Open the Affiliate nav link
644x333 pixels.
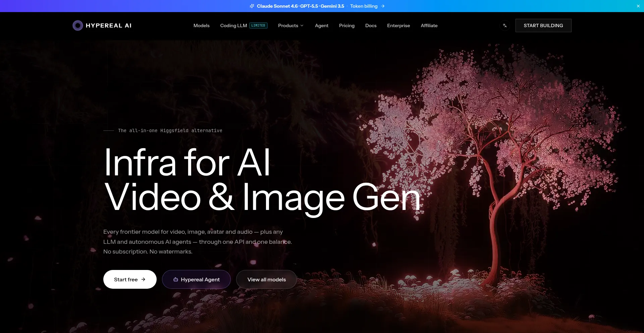[x=429, y=25]
